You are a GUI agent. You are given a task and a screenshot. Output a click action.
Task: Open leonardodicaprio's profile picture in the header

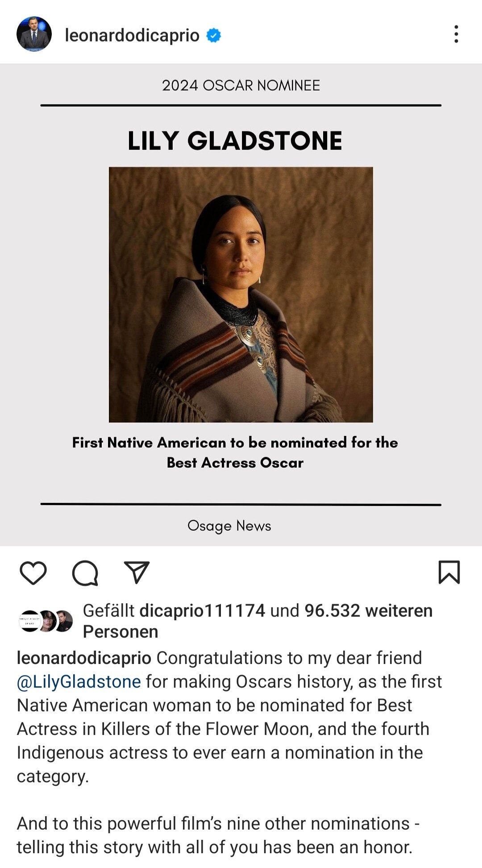34,34
